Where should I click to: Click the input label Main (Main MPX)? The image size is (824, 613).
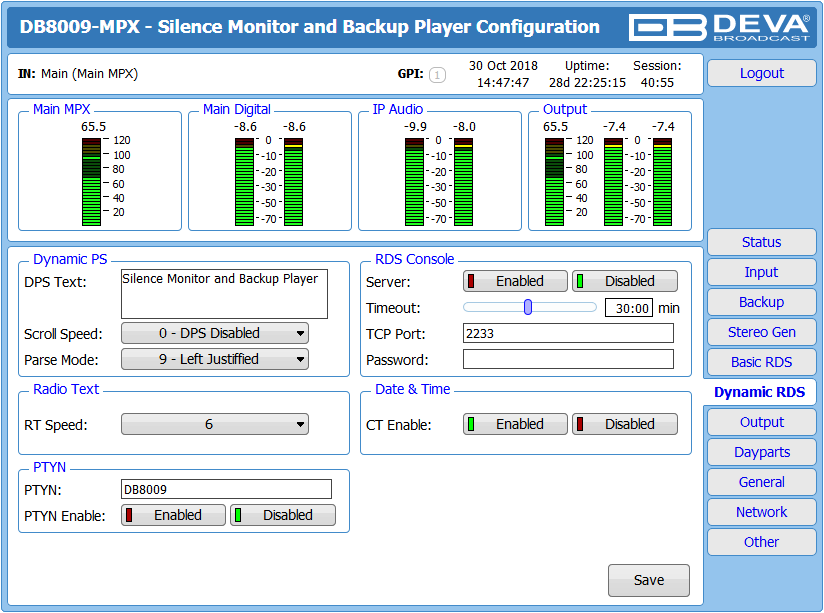pos(89,74)
